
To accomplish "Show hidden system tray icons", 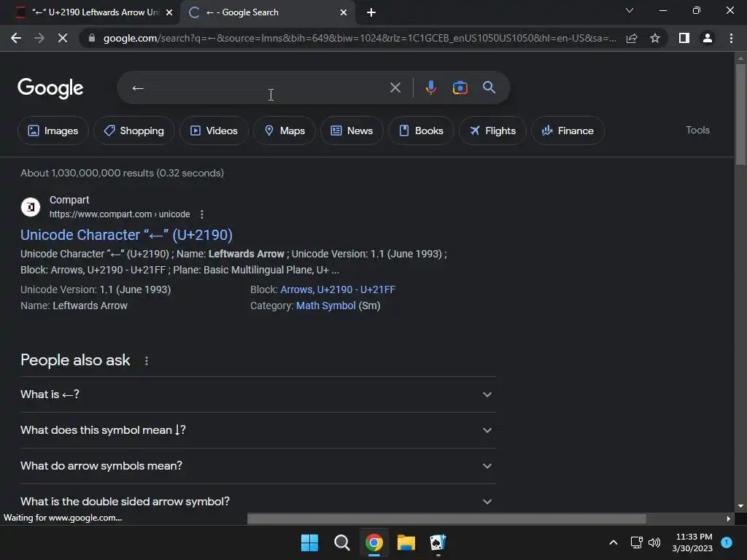I will coord(614,542).
